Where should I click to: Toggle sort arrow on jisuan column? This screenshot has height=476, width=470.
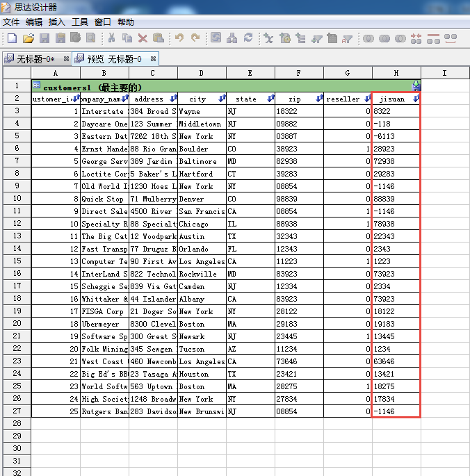coord(416,98)
